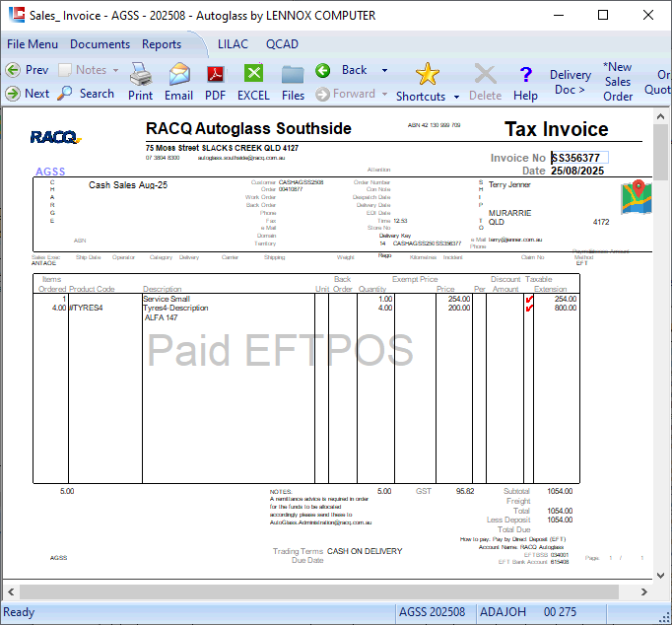Open the invoice in EXCEL
The width and height of the screenshot is (672, 625).
(253, 81)
